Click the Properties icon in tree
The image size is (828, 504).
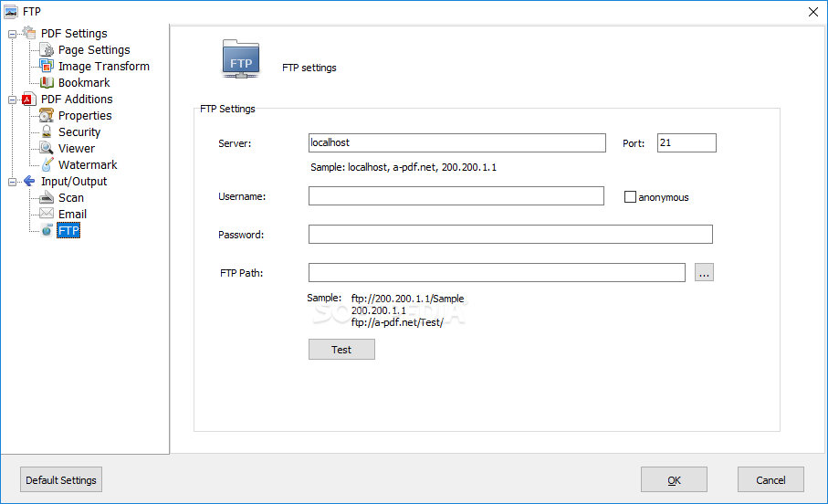pos(47,115)
